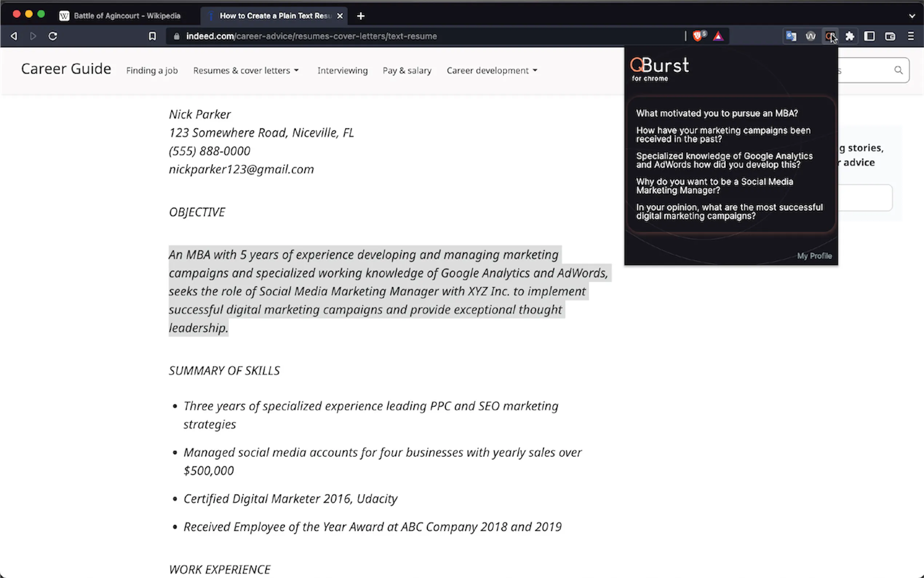This screenshot has height=578, width=924.
Task: Click the Brave Rewards triangle icon
Action: (718, 36)
